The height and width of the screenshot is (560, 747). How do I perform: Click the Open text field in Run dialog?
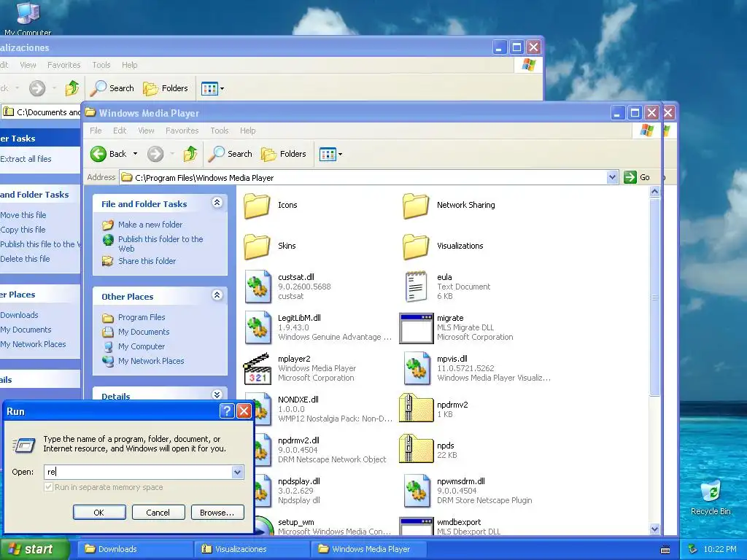point(138,472)
